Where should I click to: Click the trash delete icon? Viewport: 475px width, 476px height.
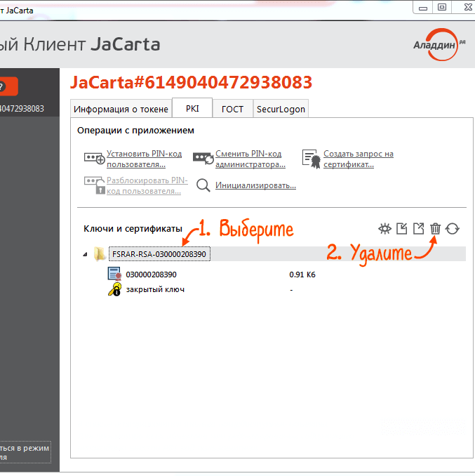click(x=435, y=228)
